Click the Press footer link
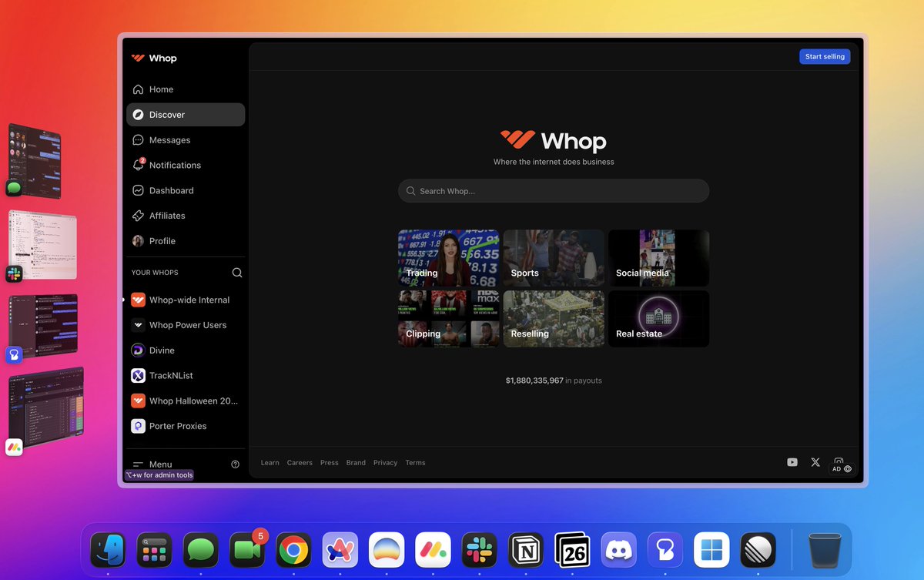The height and width of the screenshot is (580, 924). tap(330, 463)
